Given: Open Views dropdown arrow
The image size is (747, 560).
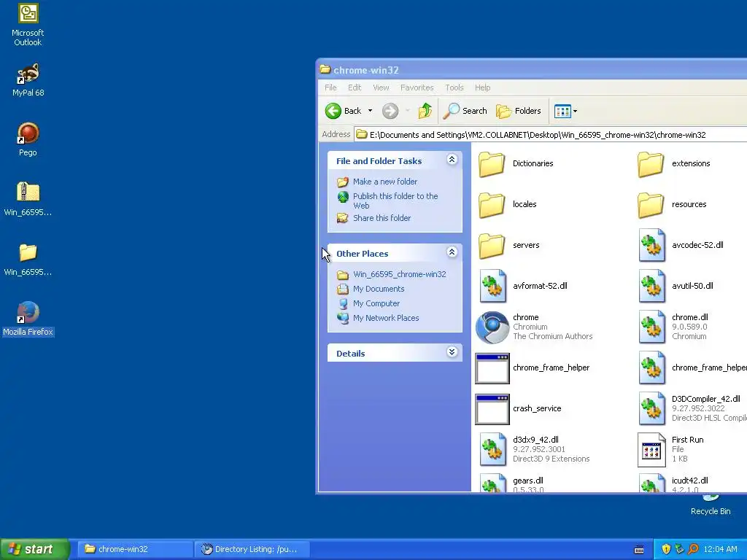Looking at the screenshot, I should click(575, 111).
